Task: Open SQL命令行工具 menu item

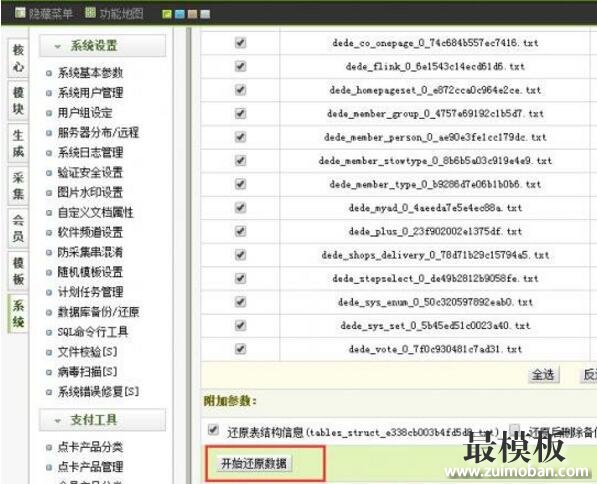Action: tap(93, 332)
